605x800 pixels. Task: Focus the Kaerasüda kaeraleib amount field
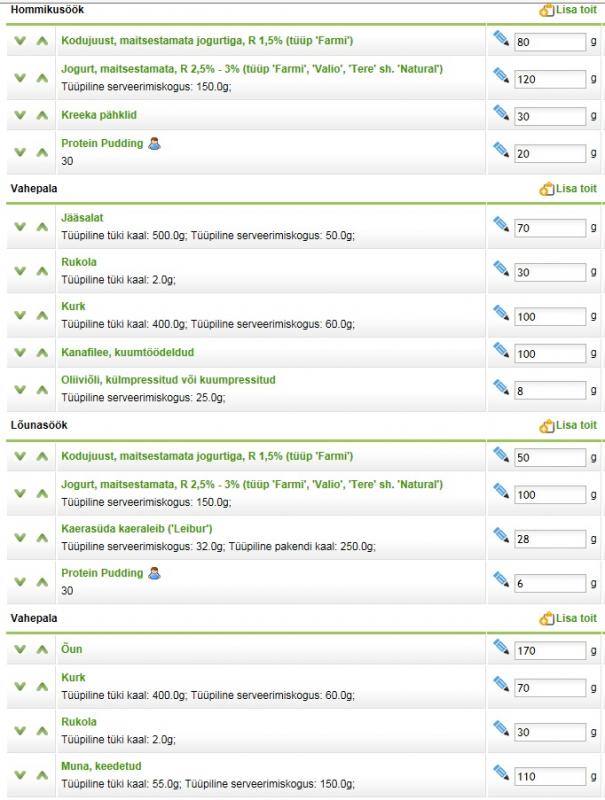[549, 540]
